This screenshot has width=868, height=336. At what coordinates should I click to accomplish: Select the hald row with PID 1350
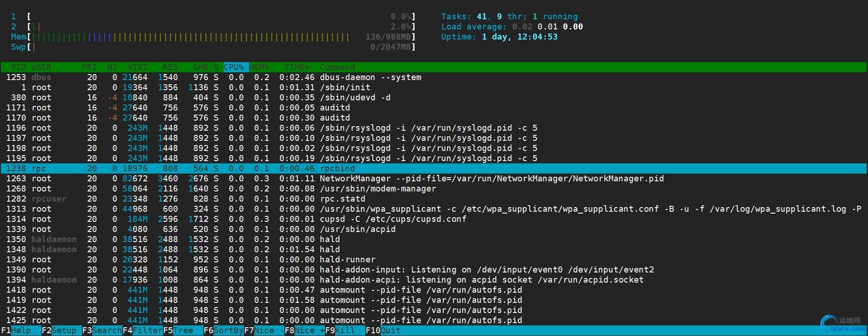(434, 239)
